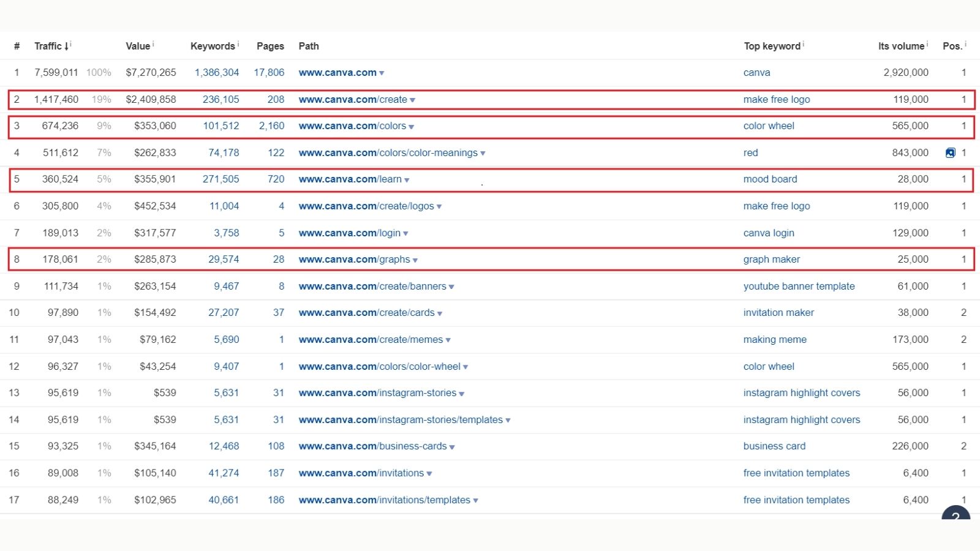Open the help bubble icon at bottom right
The height and width of the screenshot is (551, 980).
pyautogui.click(x=956, y=513)
